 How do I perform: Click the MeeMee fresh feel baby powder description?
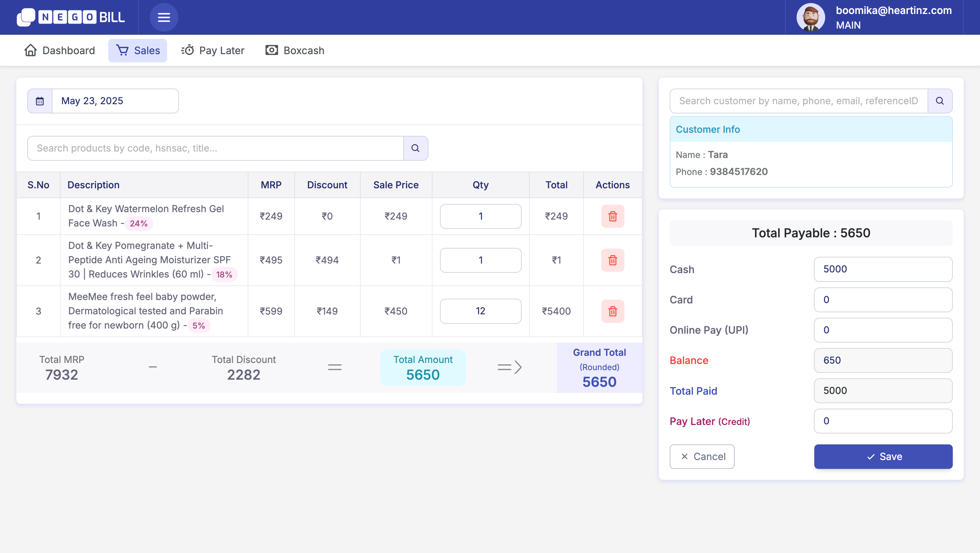point(146,311)
